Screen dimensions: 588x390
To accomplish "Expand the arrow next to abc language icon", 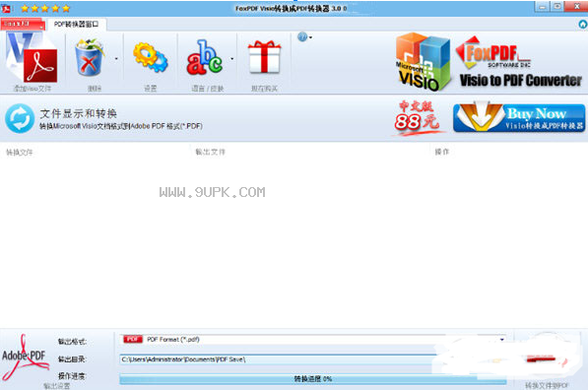I will (232, 59).
